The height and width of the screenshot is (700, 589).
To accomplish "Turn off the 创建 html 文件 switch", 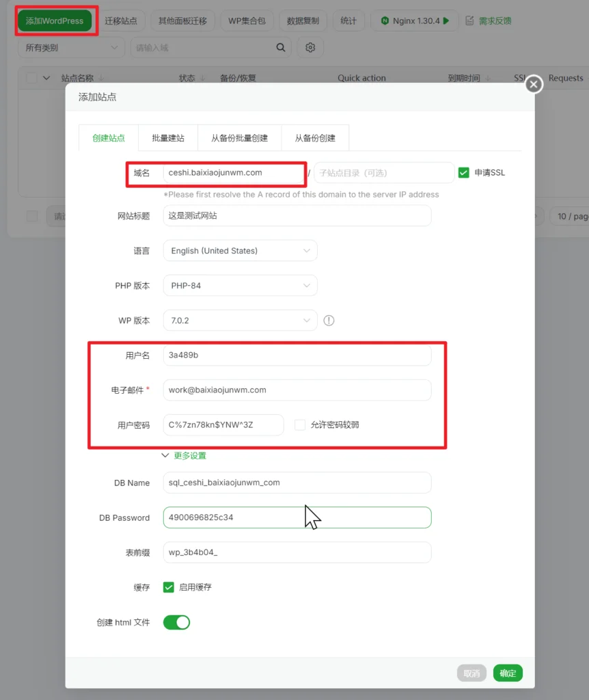I will coord(177,622).
